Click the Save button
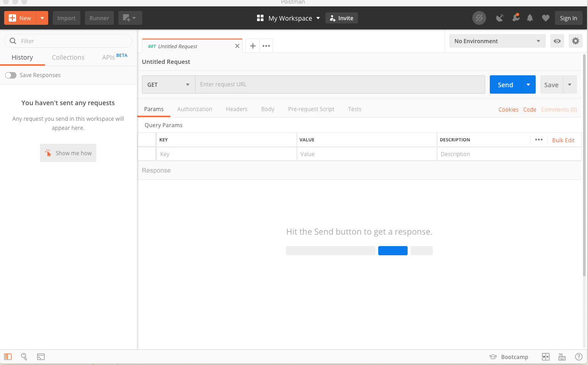This screenshot has width=588, height=365. [551, 84]
